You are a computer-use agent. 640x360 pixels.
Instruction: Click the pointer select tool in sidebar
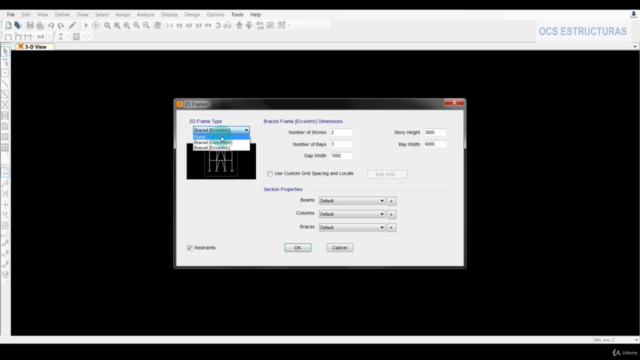[x=5, y=51]
